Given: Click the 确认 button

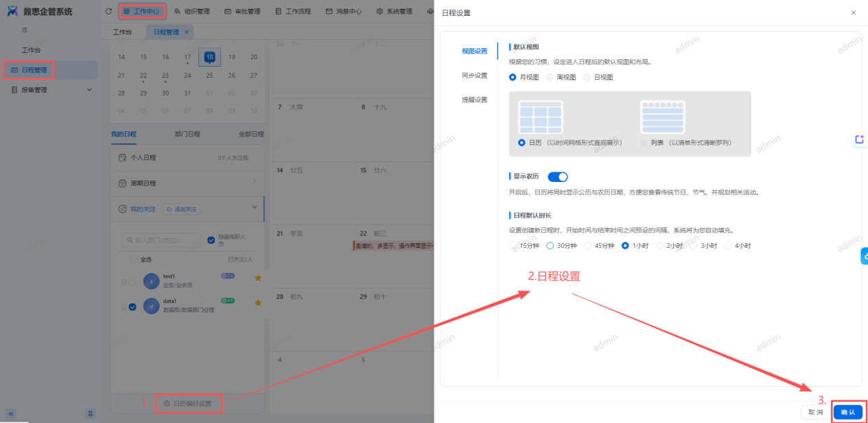Looking at the screenshot, I should coord(847,412).
